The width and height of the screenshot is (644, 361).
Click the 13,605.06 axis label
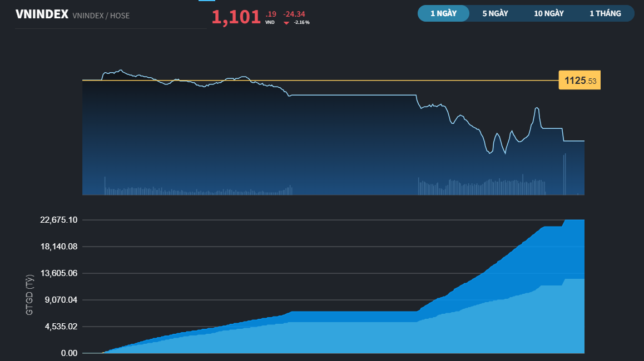59,273
